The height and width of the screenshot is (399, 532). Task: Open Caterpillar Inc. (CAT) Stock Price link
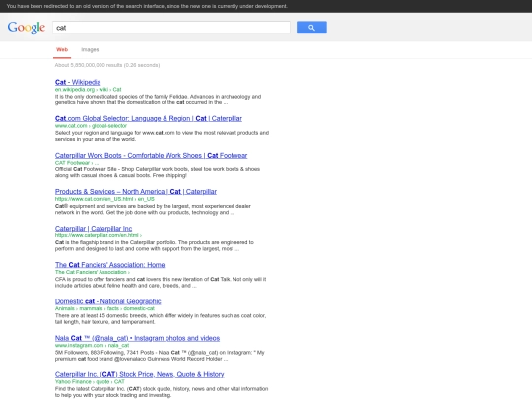point(140,375)
